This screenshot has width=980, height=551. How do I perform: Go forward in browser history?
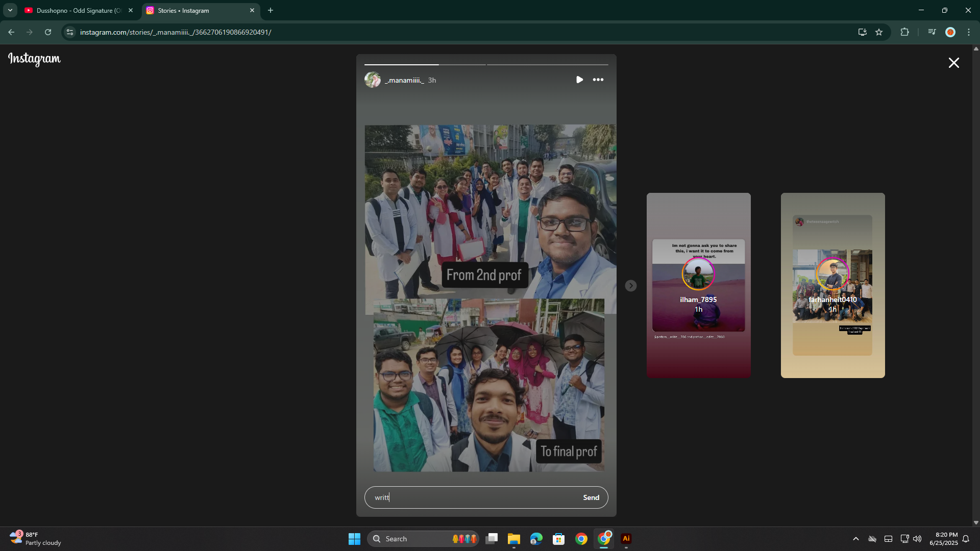coord(30,32)
